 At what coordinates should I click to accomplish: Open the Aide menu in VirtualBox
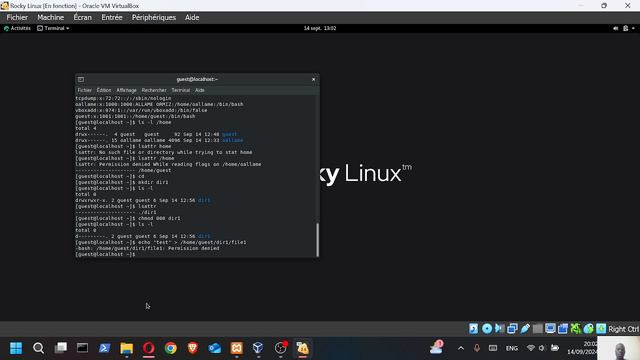click(192, 18)
